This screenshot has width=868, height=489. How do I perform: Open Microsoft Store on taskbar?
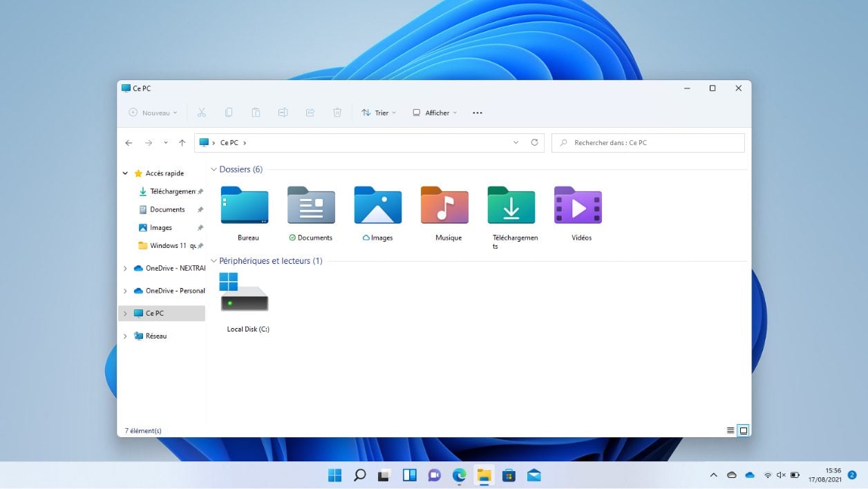pyautogui.click(x=509, y=475)
